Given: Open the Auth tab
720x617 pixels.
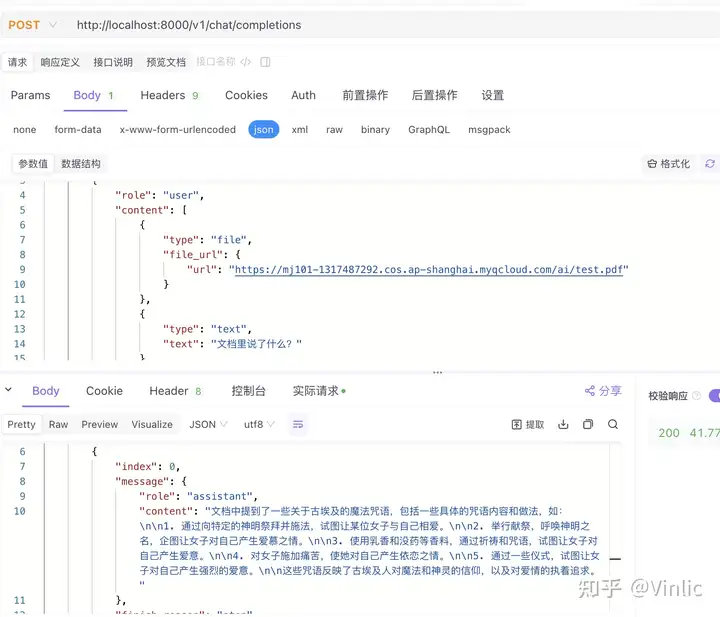Looking at the screenshot, I should coord(303,95).
